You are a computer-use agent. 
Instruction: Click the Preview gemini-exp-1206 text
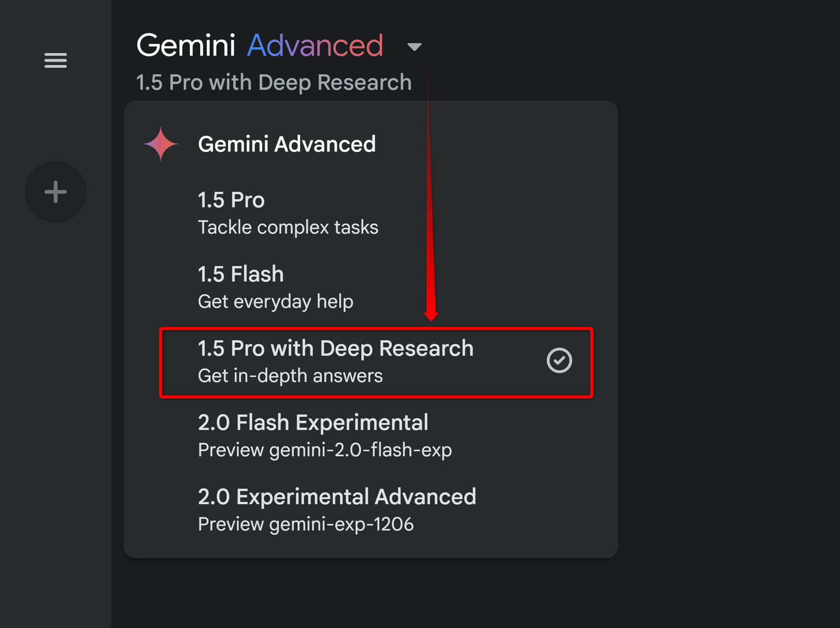coord(306,524)
